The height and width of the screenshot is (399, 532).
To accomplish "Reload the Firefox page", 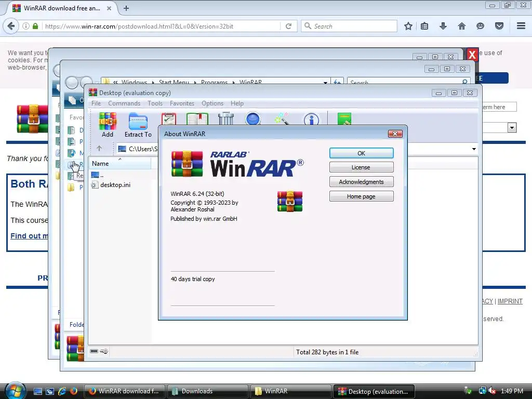I will tap(289, 26).
